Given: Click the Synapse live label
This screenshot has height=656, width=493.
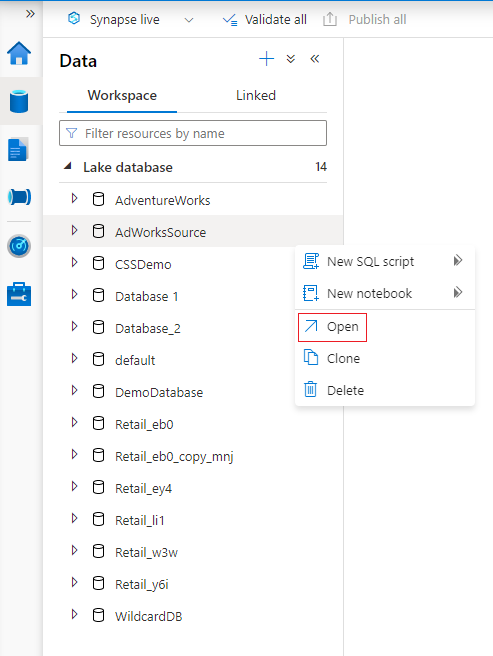Looking at the screenshot, I should 125,20.
